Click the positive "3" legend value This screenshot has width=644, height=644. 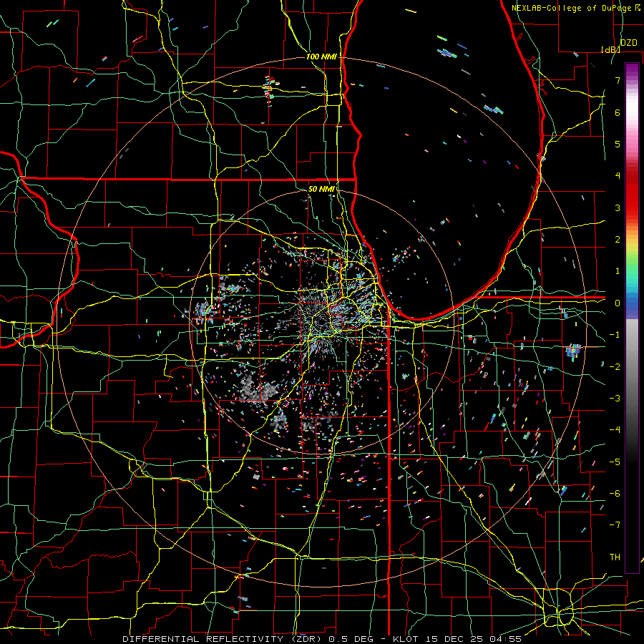click(x=618, y=208)
